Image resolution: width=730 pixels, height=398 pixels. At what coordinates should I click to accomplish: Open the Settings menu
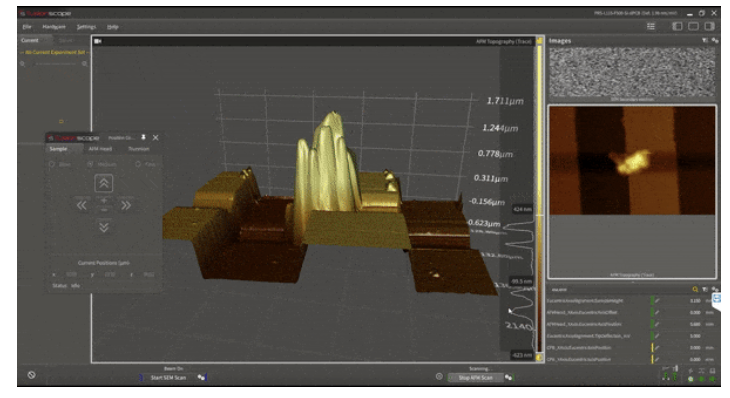tap(86, 27)
